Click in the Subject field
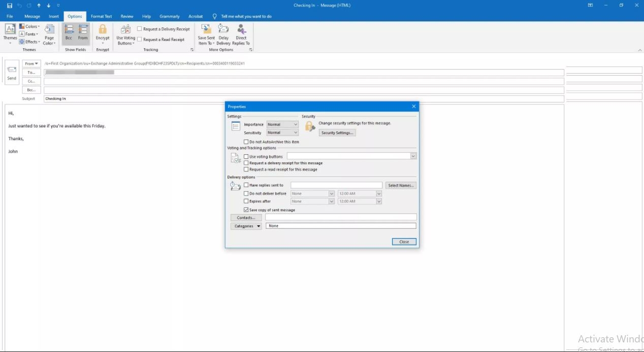The height and width of the screenshot is (352, 644). click(x=304, y=99)
